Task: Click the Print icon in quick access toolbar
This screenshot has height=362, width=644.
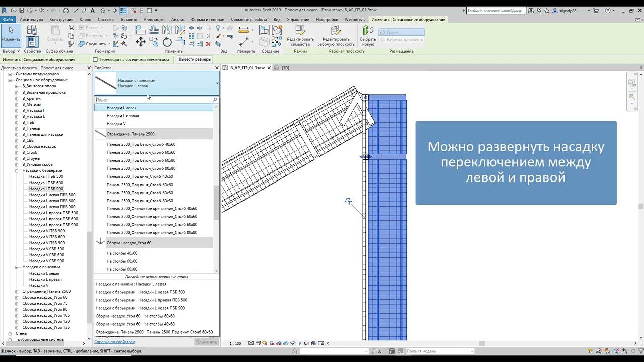Action: (x=66, y=10)
